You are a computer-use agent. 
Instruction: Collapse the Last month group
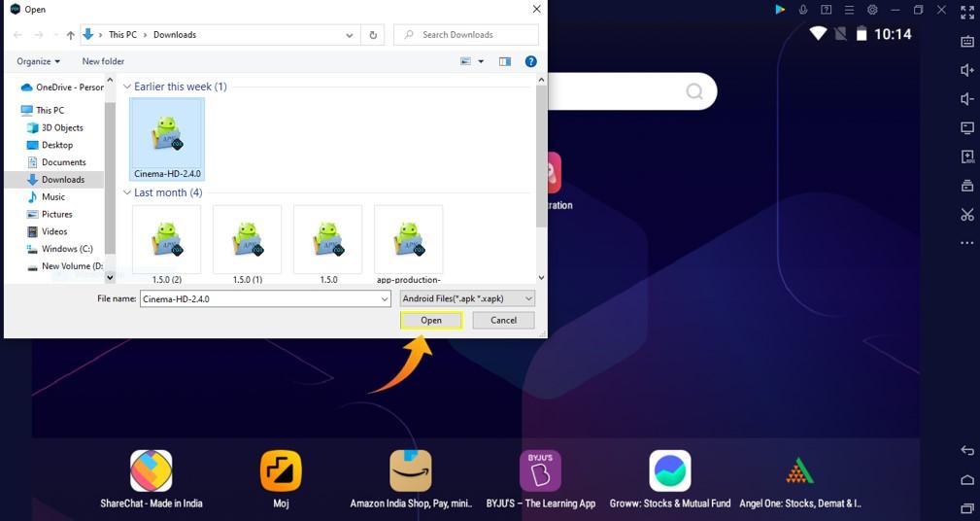pos(127,192)
